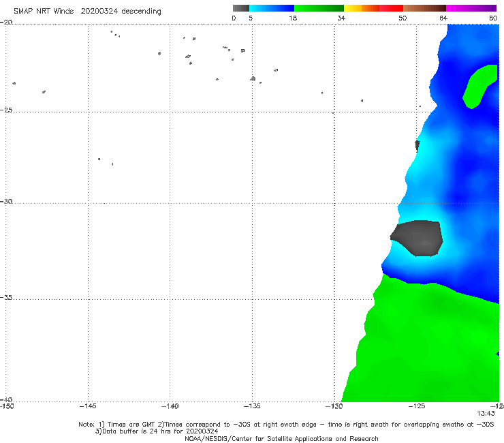Screen dimensions: 504x443
Task: Click the color bar label '34'
Action: coord(341,18)
